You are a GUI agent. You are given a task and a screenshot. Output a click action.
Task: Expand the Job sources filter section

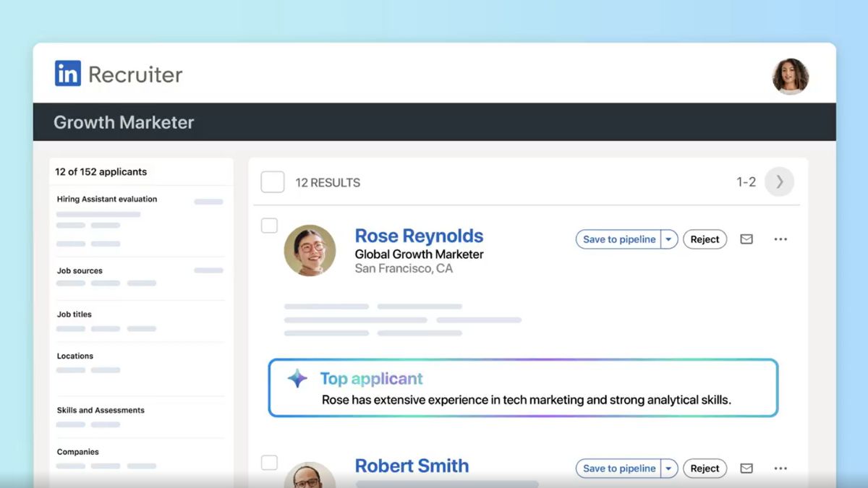pyautogui.click(x=80, y=270)
